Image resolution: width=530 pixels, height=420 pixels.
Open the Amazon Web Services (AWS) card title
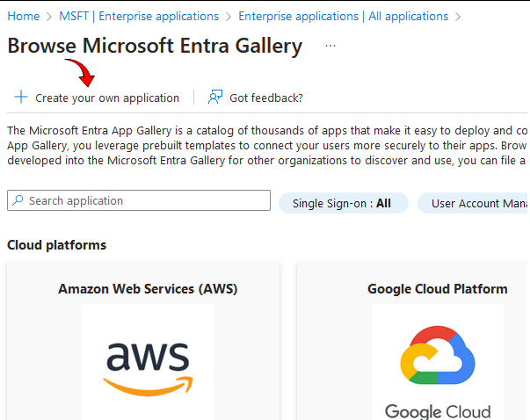tap(148, 289)
